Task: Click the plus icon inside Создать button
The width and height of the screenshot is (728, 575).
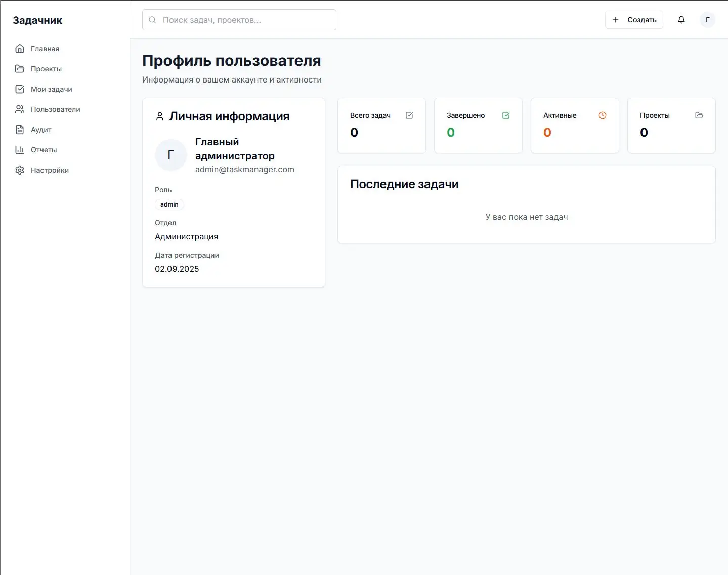Action: (615, 20)
